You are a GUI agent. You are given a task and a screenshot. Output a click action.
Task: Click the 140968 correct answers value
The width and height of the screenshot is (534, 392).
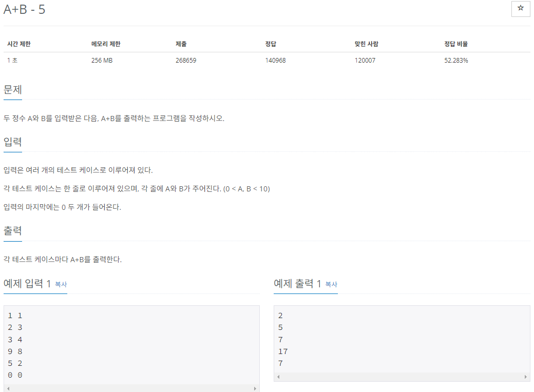click(x=276, y=60)
